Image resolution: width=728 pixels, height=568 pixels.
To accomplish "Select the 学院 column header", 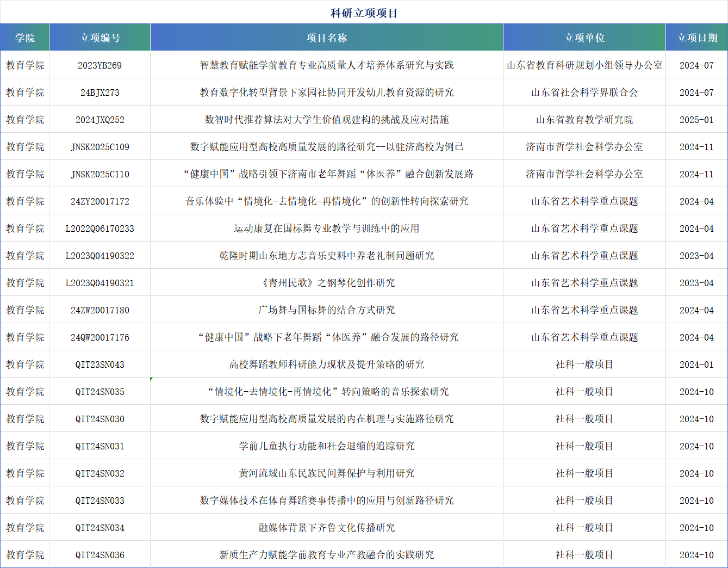I will click(x=25, y=38).
